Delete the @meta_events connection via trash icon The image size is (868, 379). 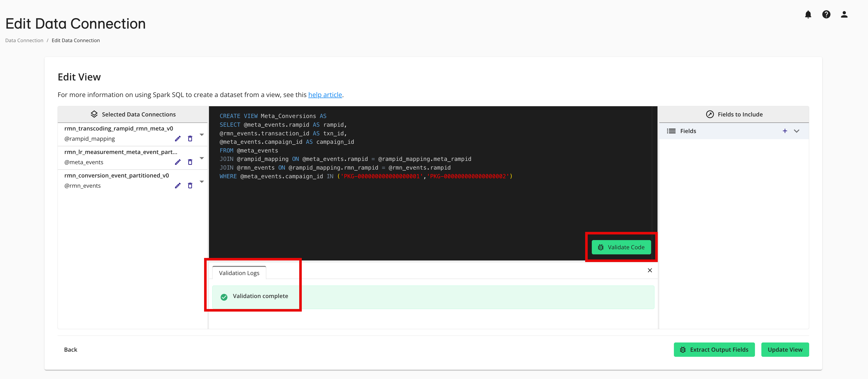(x=190, y=162)
